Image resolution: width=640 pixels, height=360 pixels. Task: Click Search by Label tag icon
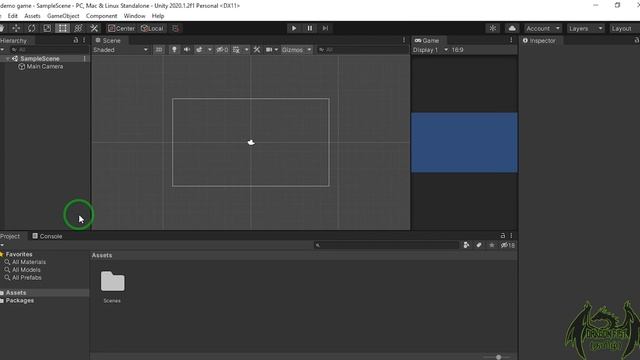coord(479,245)
